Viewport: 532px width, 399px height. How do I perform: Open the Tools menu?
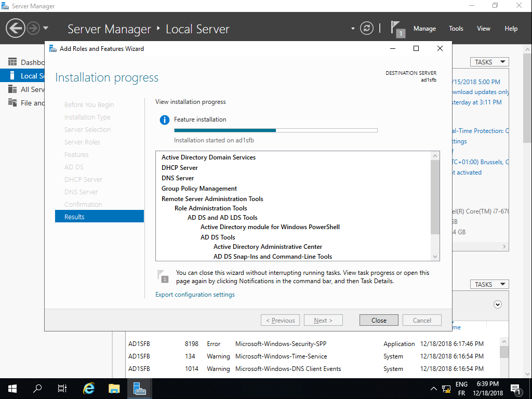pos(456,29)
